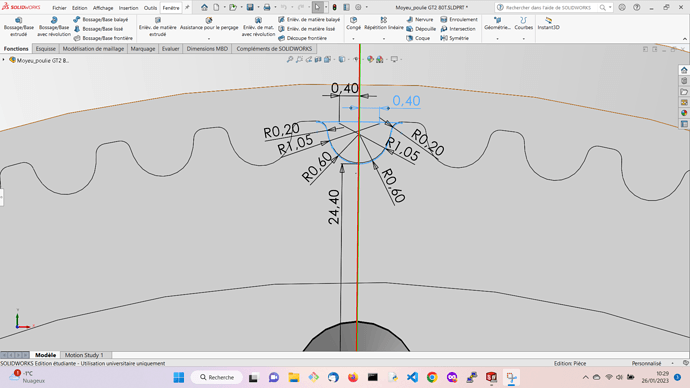Pin the menu bar with pushpin
The height and width of the screenshot is (388, 690).
187,7
